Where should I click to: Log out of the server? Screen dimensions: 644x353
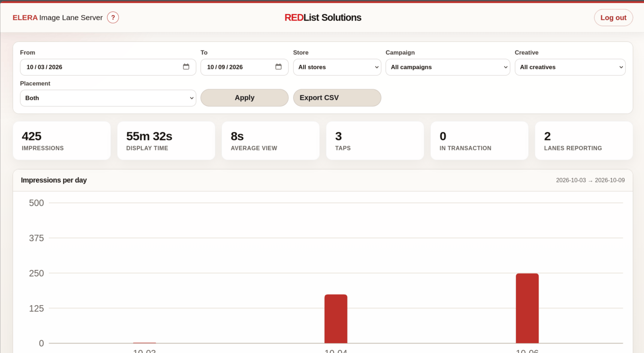coord(613,18)
